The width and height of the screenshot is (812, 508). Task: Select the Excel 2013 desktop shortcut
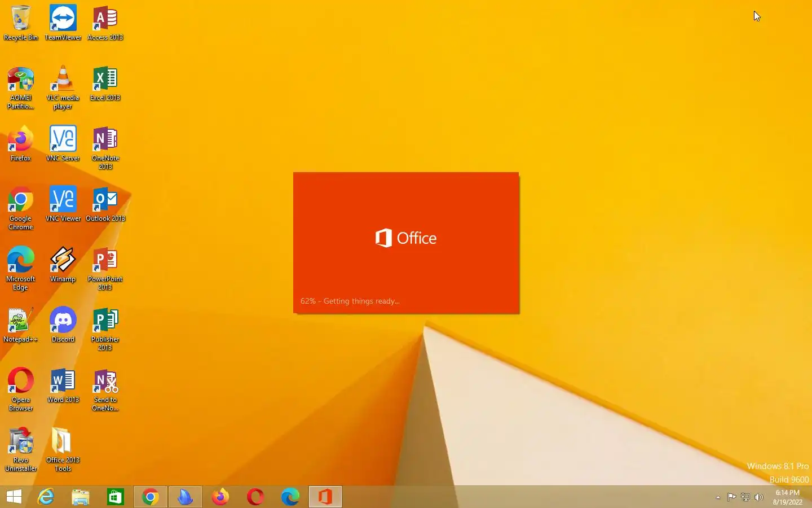105,84
